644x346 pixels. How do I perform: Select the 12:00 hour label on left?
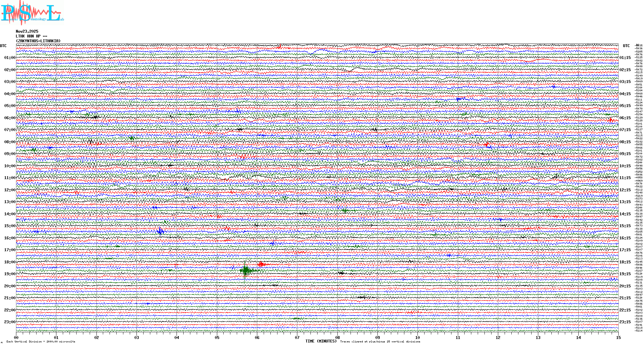point(10,190)
